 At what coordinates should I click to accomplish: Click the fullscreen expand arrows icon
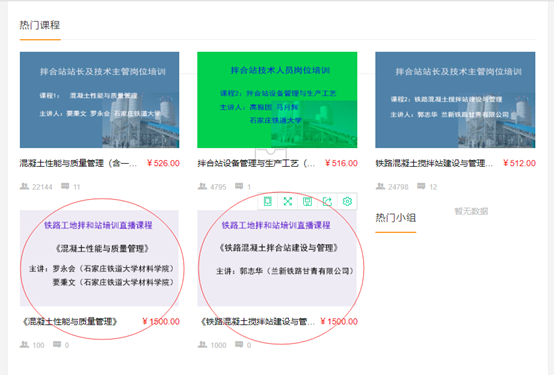coord(288,201)
